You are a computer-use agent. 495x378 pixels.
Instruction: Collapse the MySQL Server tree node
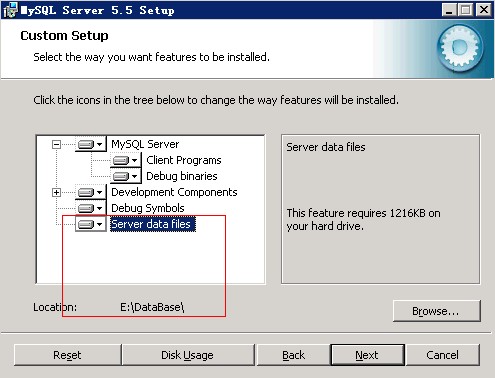[56, 144]
